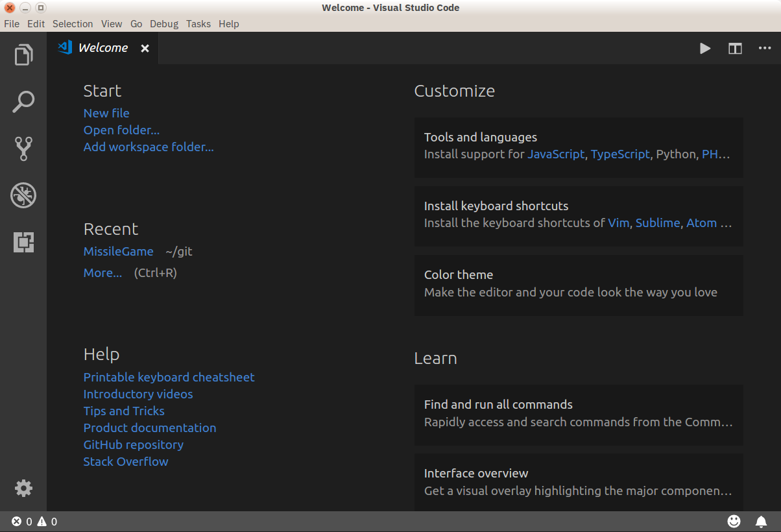Open the Explorer sidebar icon

click(x=23, y=54)
